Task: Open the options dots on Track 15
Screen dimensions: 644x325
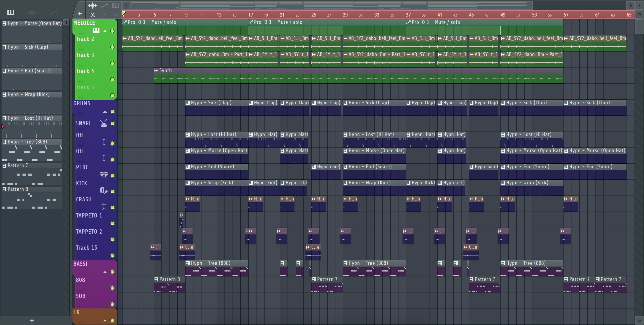Action: (81, 258)
